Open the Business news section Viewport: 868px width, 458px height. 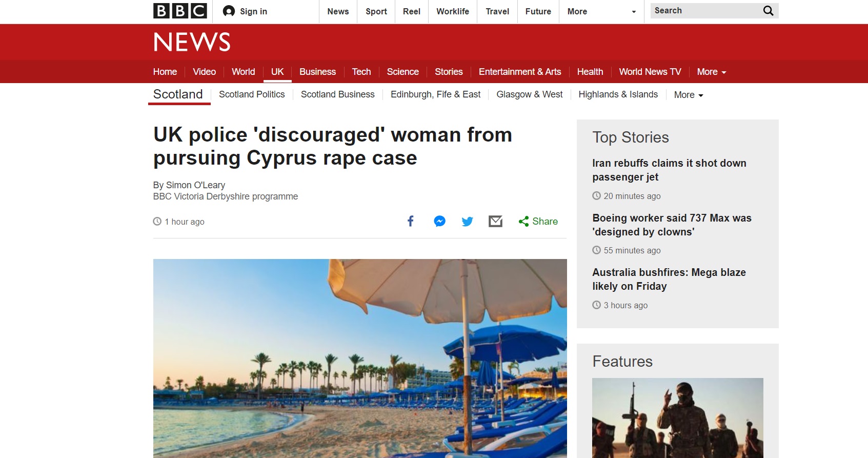point(317,72)
